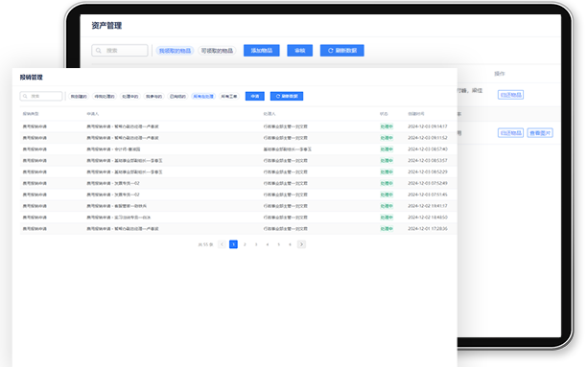The width and height of the screenshot is (588, 367).
Task: Click the search field in 报销管理 panel
Action: [41, 96]
